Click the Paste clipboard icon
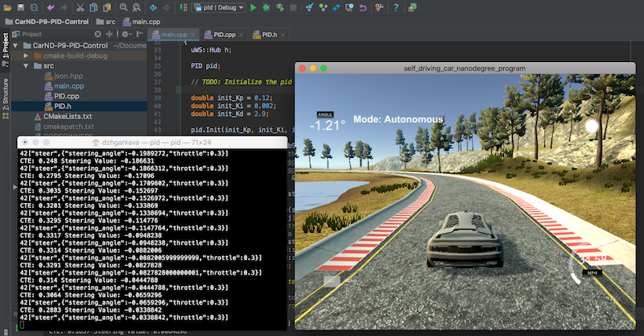The width and height of the screenshot is (644, 336). point(107,7)
